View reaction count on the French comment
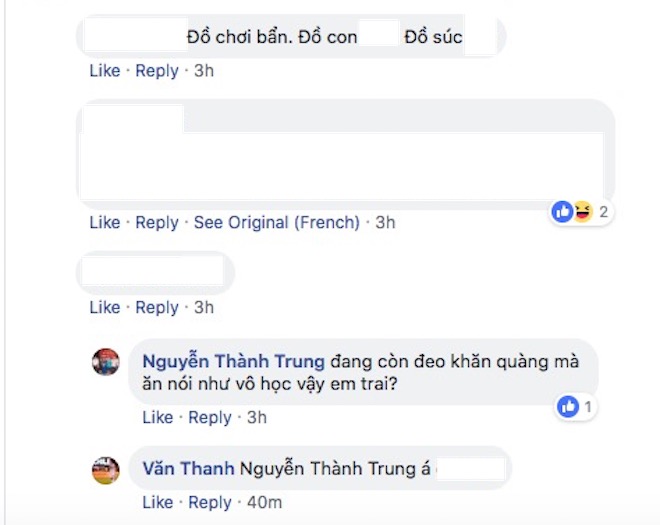660x525 pixels. pos(604,212)
